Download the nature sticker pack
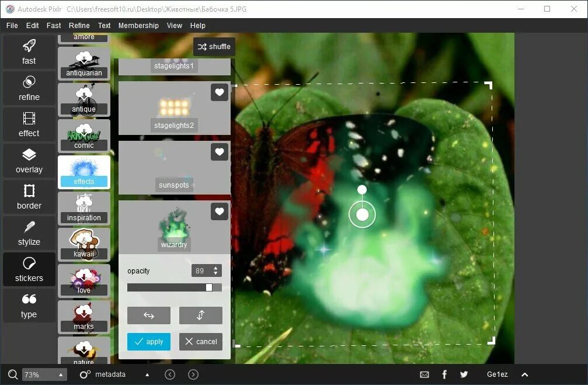Image resolution: width=588 pixels, height=385 pixels. 84,351
